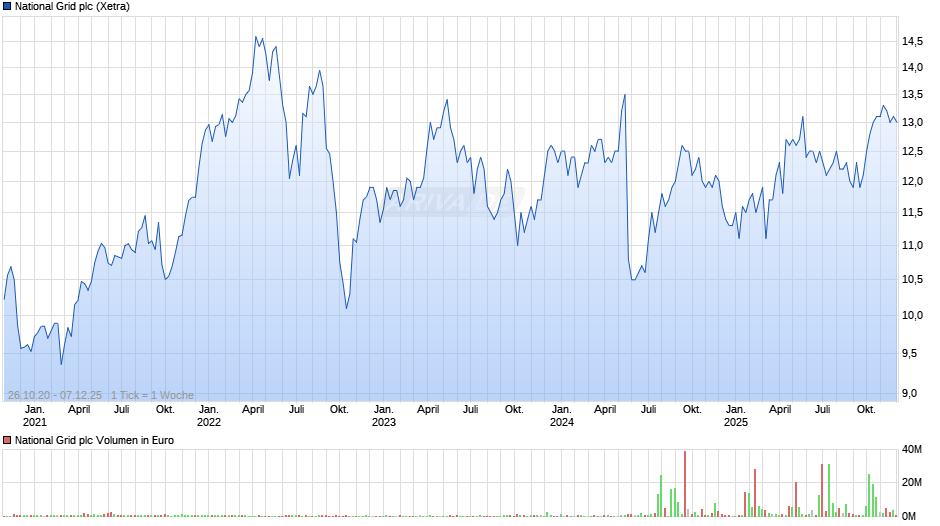940x526 pixels.
Task: Click the red Volumen in Euro legend square
Action: 7,440
